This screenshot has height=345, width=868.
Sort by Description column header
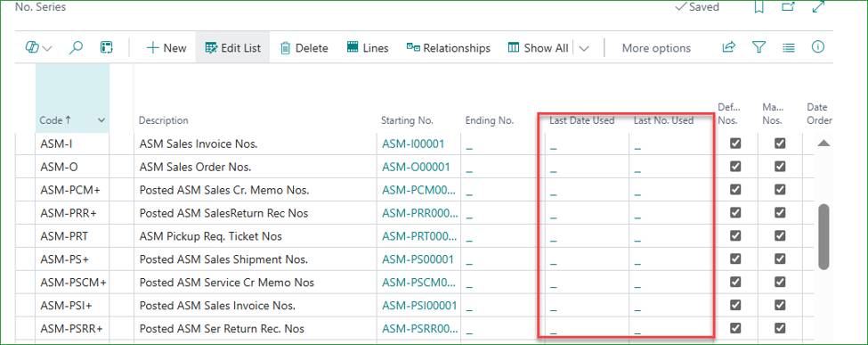click(x=163, y=120)
